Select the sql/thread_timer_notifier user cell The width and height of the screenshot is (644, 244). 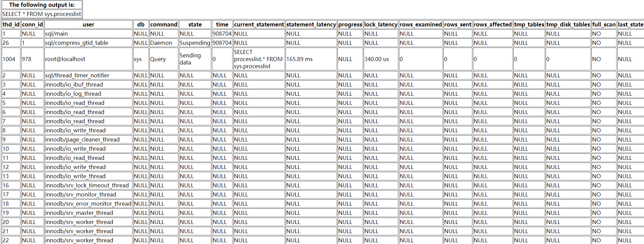88,75
